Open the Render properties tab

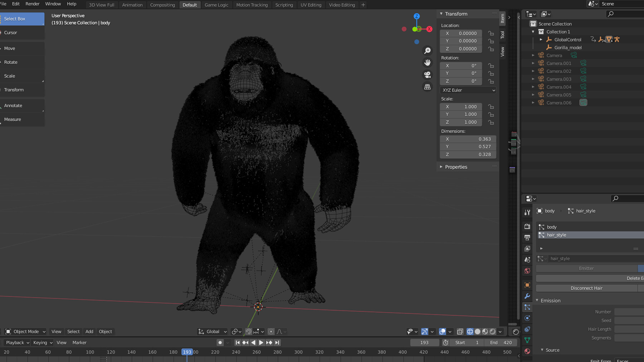point(527,226)
